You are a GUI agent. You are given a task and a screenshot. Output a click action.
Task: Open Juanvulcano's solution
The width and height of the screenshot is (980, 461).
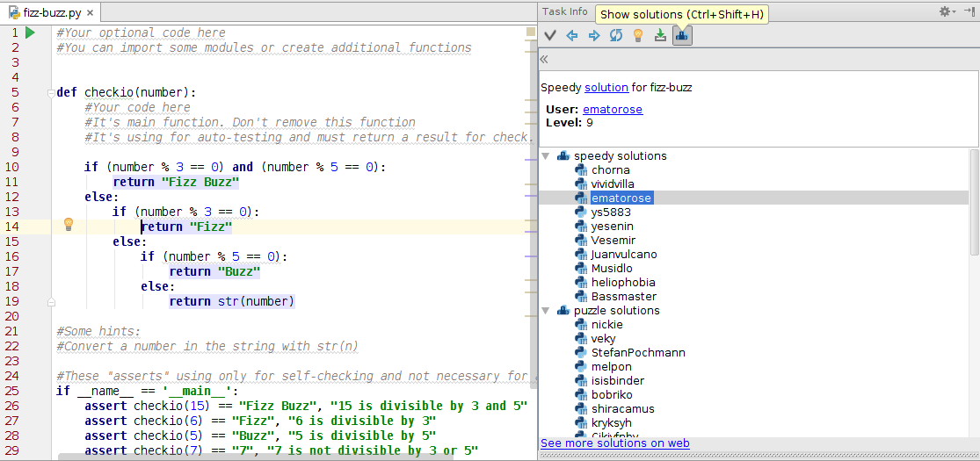click(x=624, y=255)
